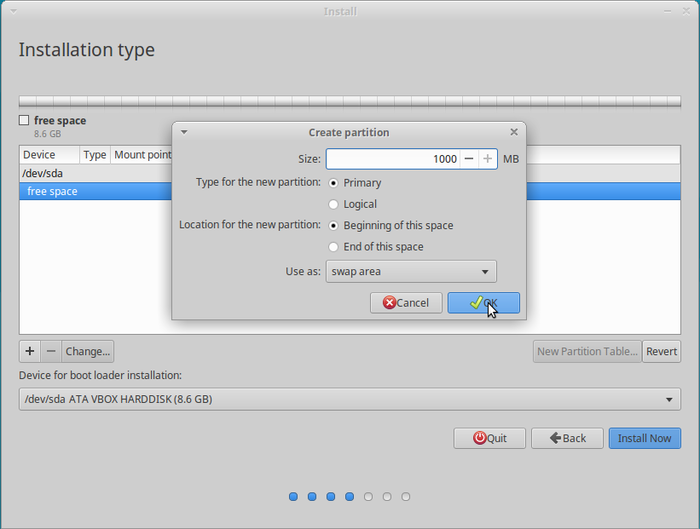This screenshot has height=529, width=700.
Task: Click the Size input field showing 1000
Action: click(393, 159)
